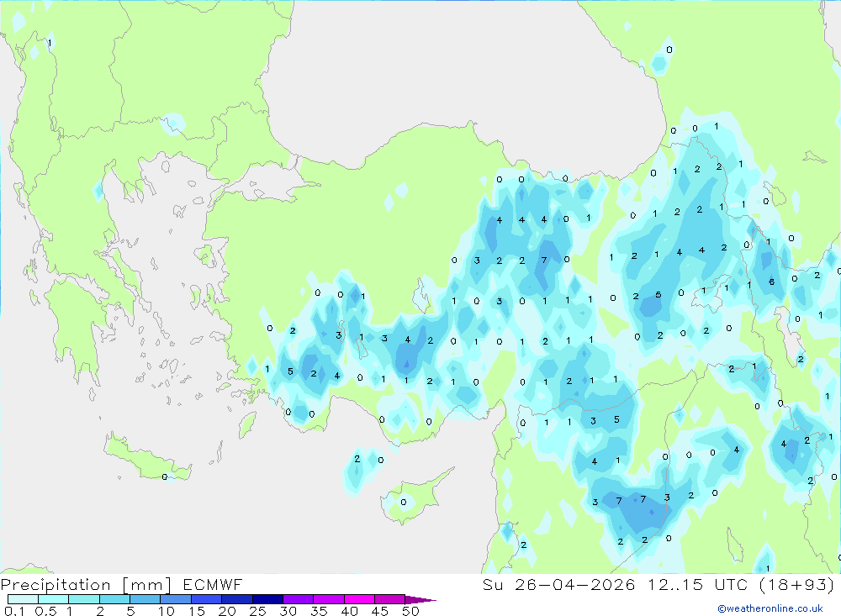The width and height of the screenshot is (841, 616).
Task: Choose the 2–5 mm legend color block
Action: click(x=114, y=599)
